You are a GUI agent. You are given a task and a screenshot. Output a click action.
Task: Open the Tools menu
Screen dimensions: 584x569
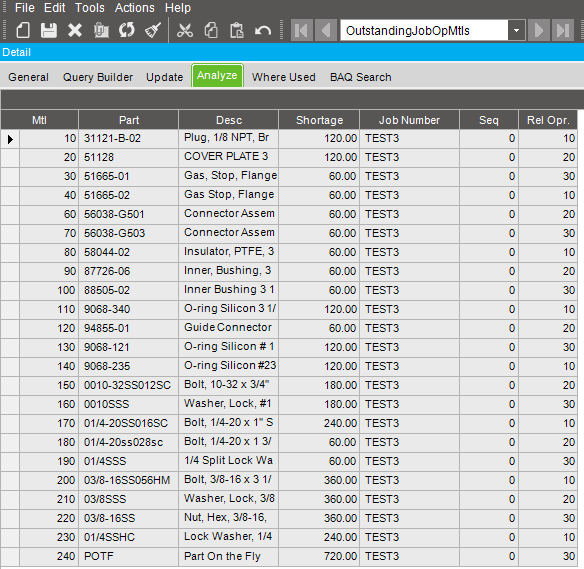tap(90, 8)
